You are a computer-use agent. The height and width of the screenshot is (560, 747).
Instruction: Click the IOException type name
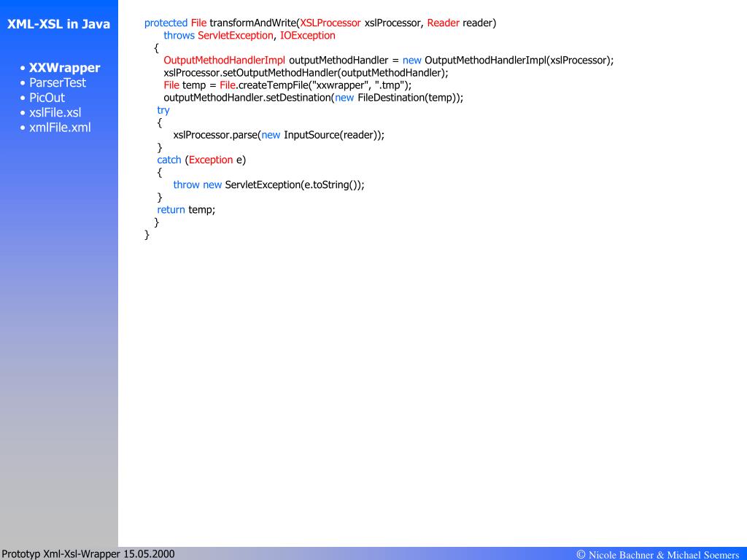(308, 35)
